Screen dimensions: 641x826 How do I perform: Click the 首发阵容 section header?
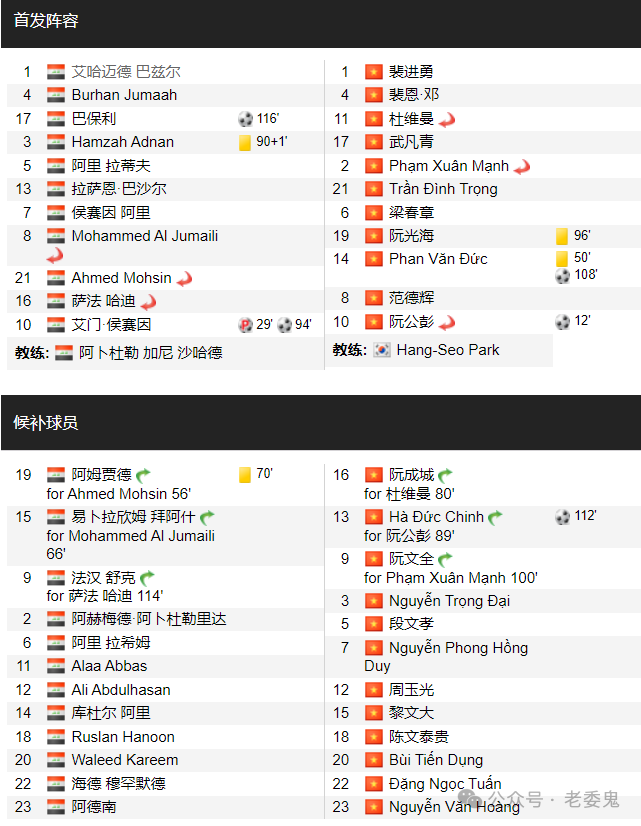click(46, 21)
